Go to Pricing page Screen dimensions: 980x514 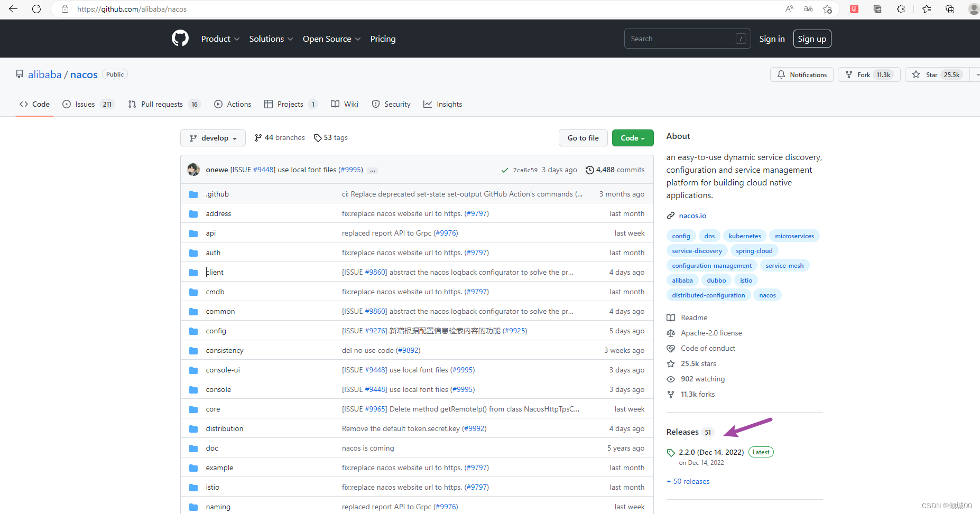pos(383,39)
